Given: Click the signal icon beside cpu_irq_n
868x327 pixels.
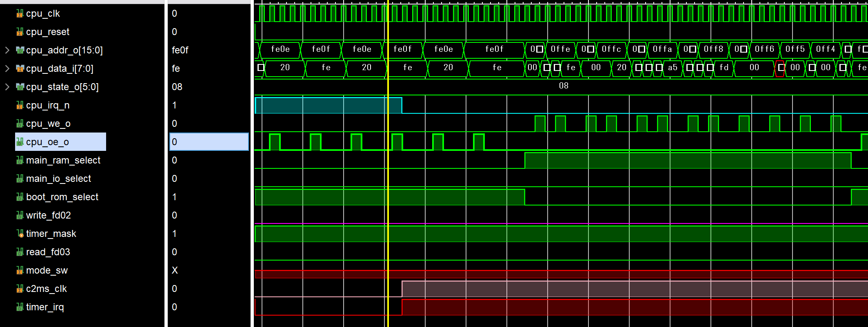Looking at the screenshot, I should pyautogui.click(x=20, y=106).
